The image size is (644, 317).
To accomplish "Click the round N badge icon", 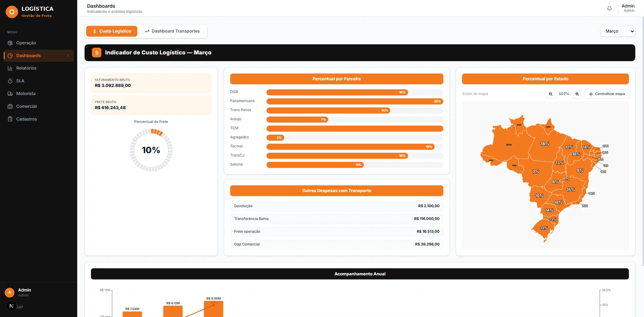I will tap(11, 306).
